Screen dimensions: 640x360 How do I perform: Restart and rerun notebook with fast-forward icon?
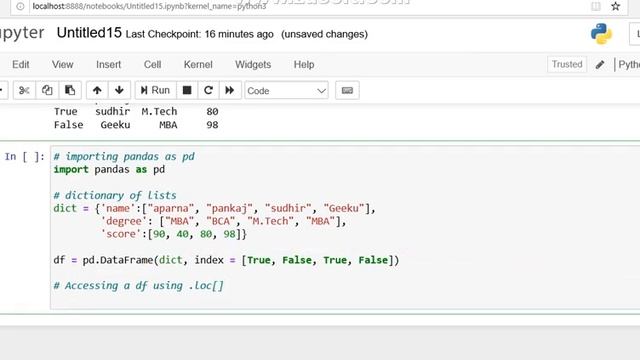click(230, 90)
